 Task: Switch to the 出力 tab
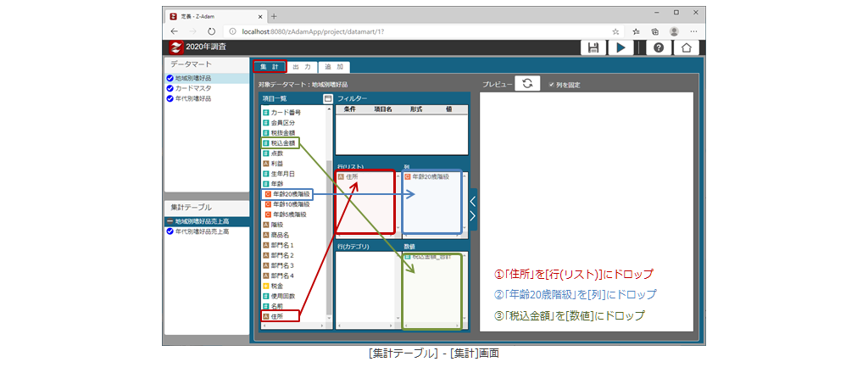(303, 67)
